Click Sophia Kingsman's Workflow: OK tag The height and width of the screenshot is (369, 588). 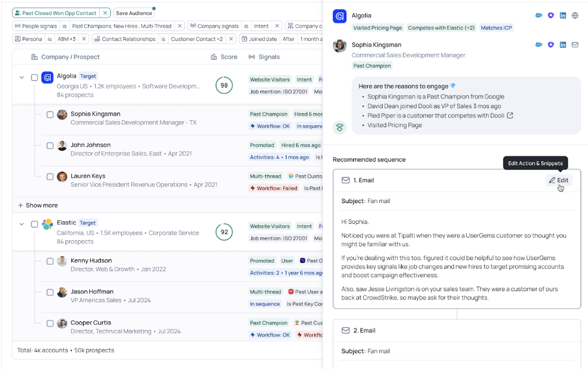(x=270, y=126)
